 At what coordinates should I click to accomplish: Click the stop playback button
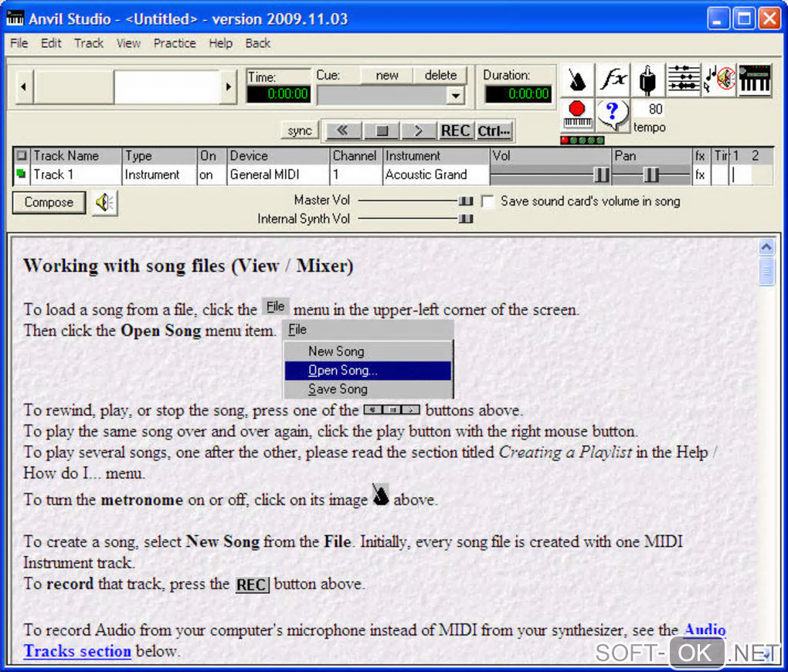point(382,131)
